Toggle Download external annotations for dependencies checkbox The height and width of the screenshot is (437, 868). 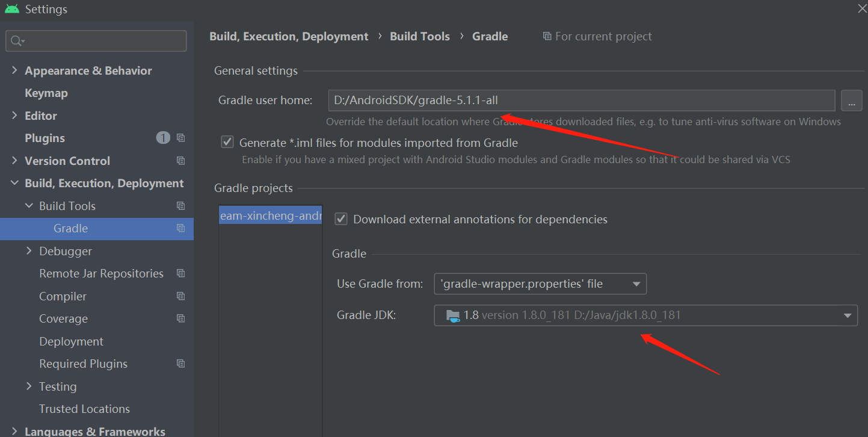[341, 219]
